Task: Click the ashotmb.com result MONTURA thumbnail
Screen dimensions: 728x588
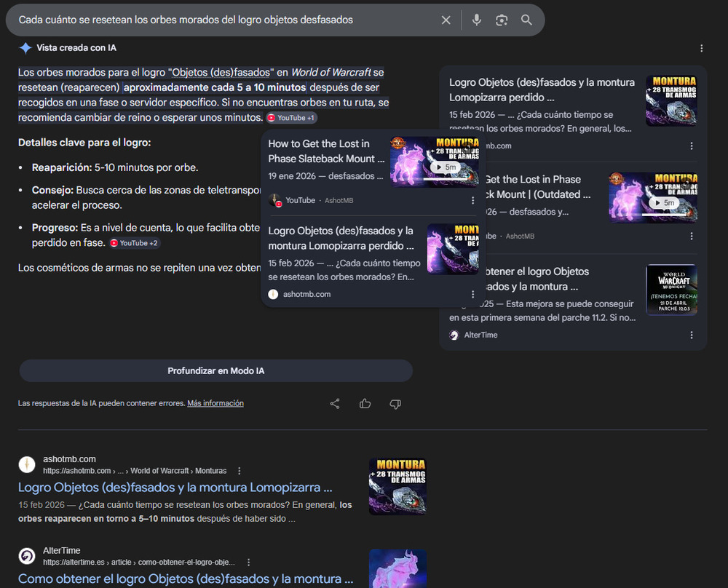Action: tap(398, 486)
